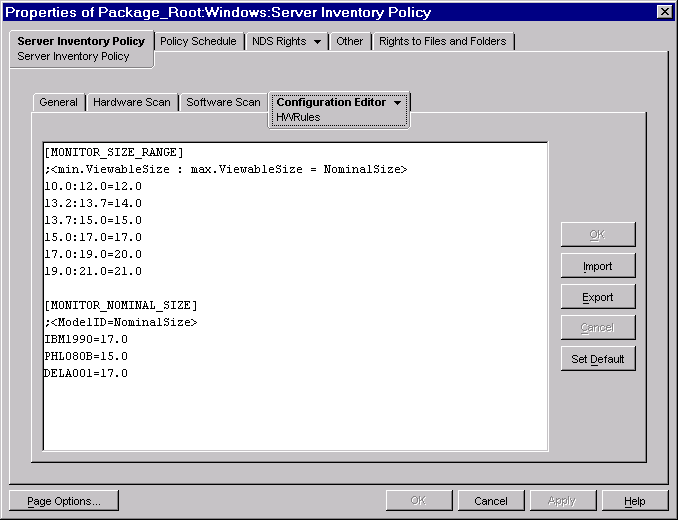Click the line 10.0:12.0=12.0

coord(93,186)
